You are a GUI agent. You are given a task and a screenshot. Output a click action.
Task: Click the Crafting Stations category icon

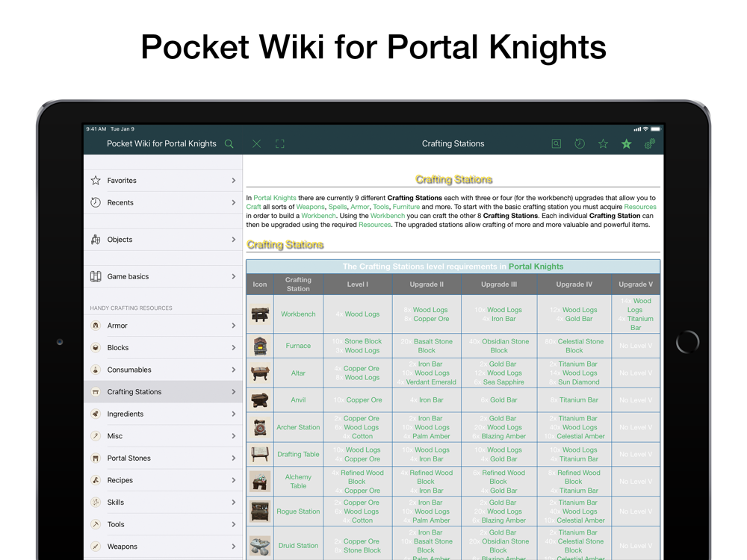tap(96, 392)
